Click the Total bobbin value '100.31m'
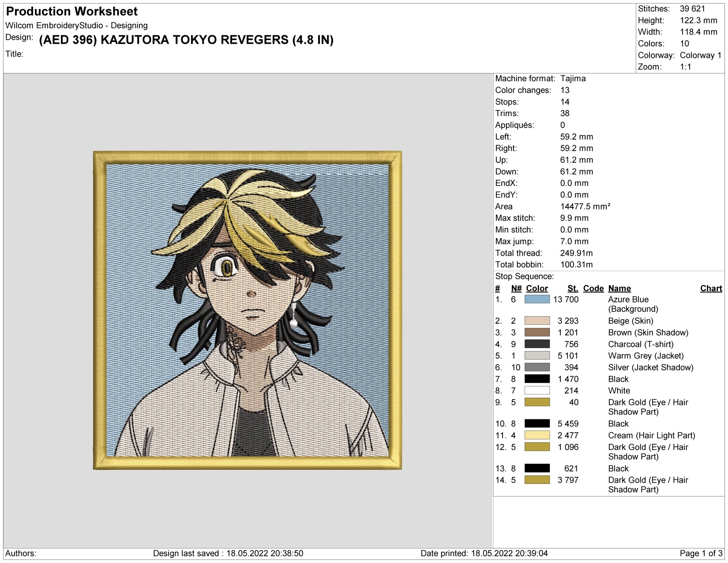The width and height of the screenshot is (728, 563). [x=577, y=264]
